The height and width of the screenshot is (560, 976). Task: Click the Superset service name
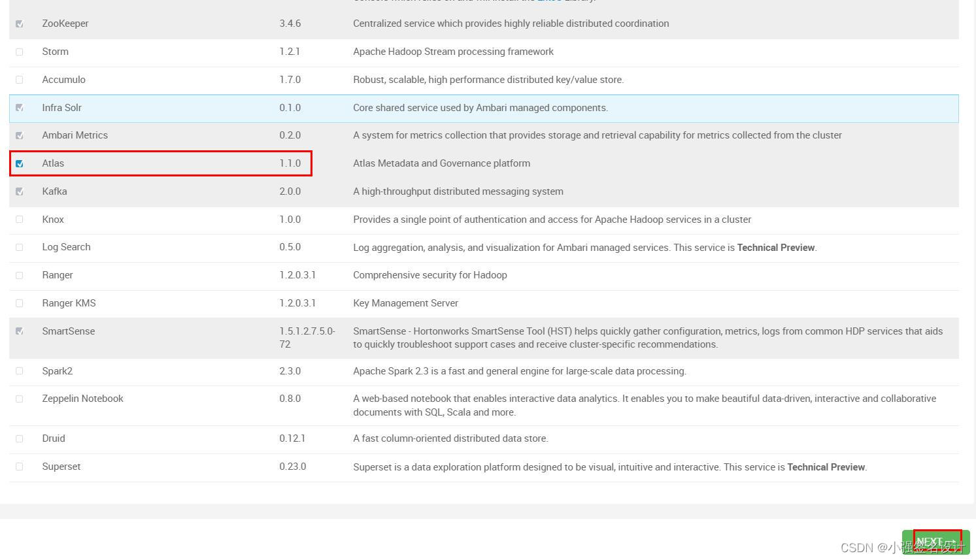point(61,467)
